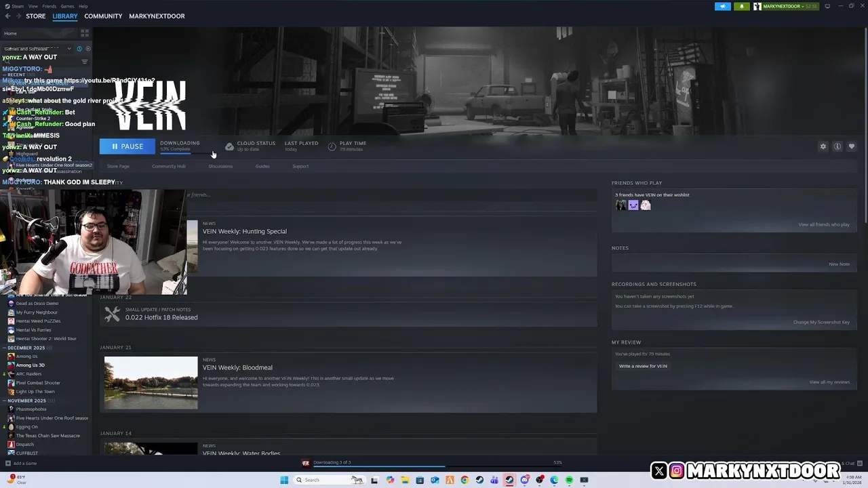Select Dead as Disco Demo in library

(x=37, y=304)
